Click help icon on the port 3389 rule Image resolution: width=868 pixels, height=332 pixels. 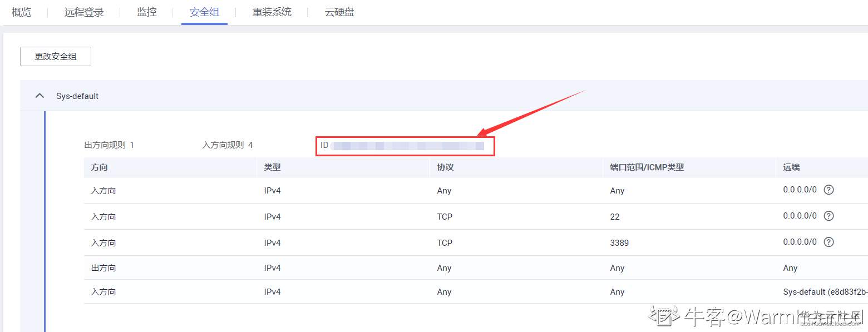pos(828,242)
